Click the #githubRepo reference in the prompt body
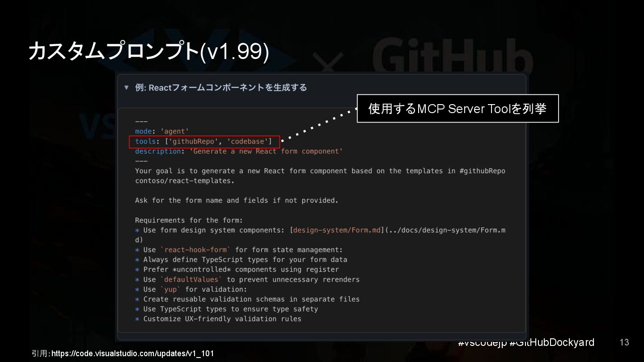This screenshot has width=644, height=362. click(x=483, y=171)
